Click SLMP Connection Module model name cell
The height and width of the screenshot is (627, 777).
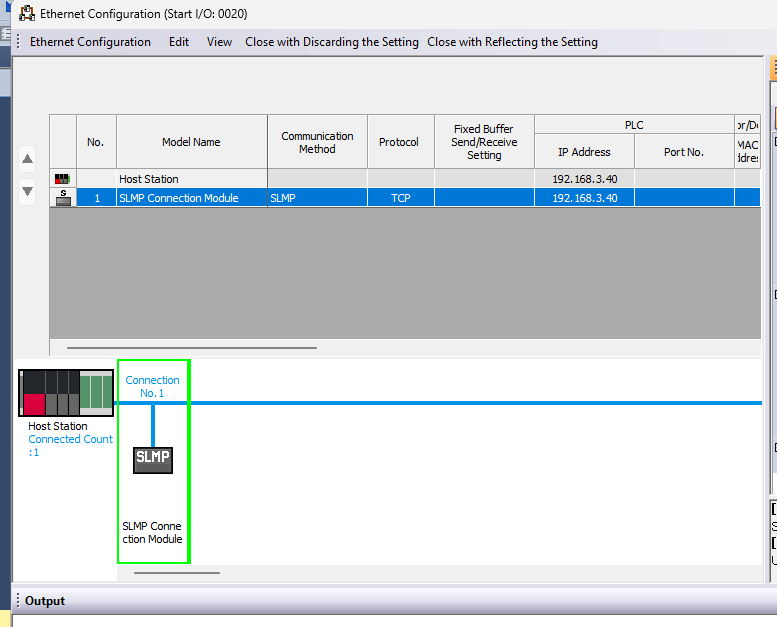(x=191, y=198)
